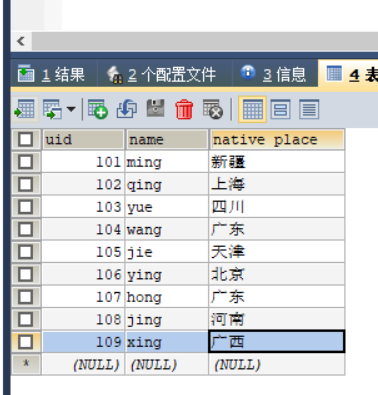Click the copy rows toolbar icon
The height and width of the screenshot is (395, 378).
52,109
